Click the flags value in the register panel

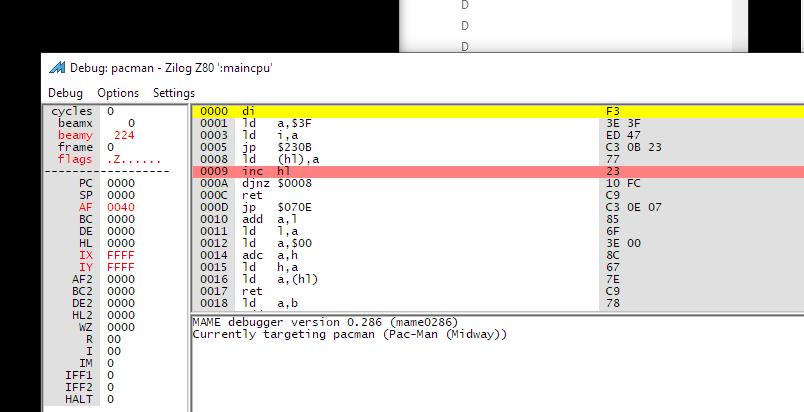pos(132,159)
